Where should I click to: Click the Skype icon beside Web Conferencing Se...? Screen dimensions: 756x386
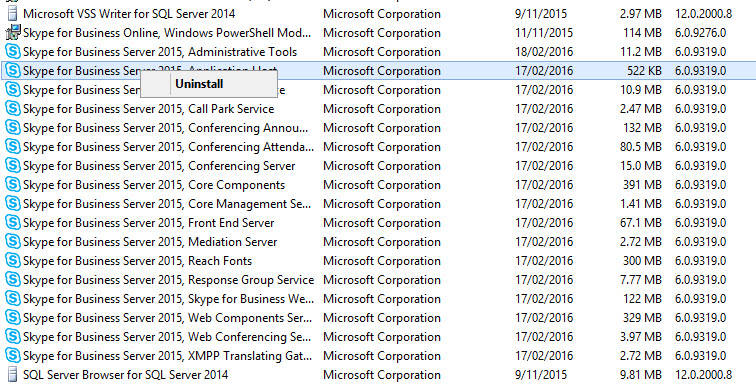coord(13,337)
